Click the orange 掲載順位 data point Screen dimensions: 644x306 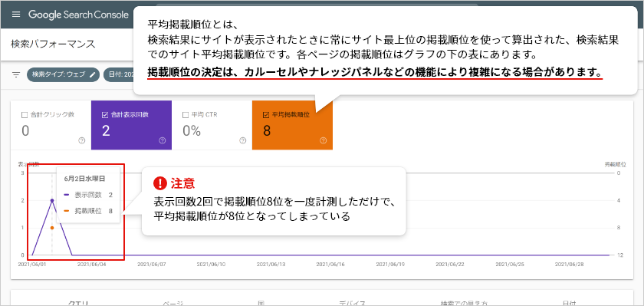coord(52,228)
